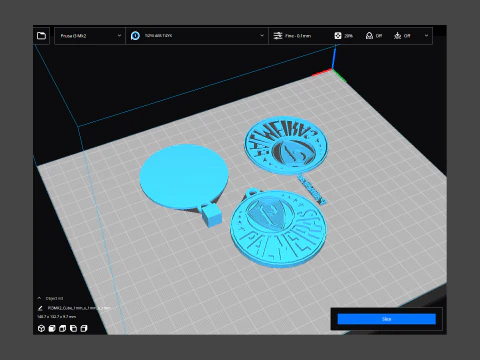Image resolution: width=480 pixels, height=360 pixels.
Task: Click the infill percentage icon
Action: pos(338,36)
